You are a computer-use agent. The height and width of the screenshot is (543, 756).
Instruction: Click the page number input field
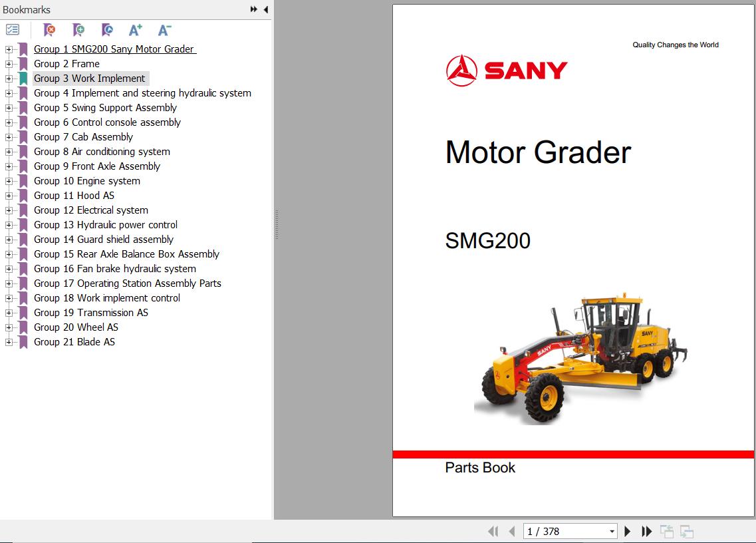[564, 531]
